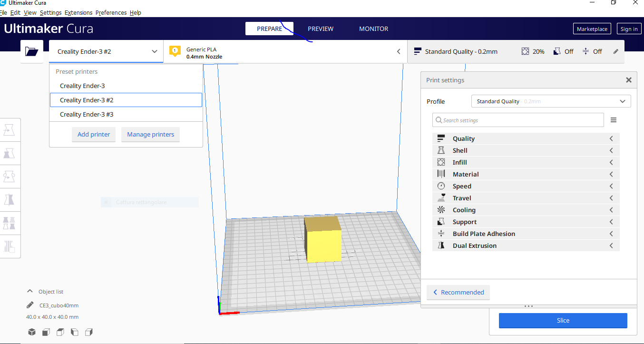Viewport: 644px width, 344px height.
Task: Switch to right side view cube icon
Action: point(89,332)
